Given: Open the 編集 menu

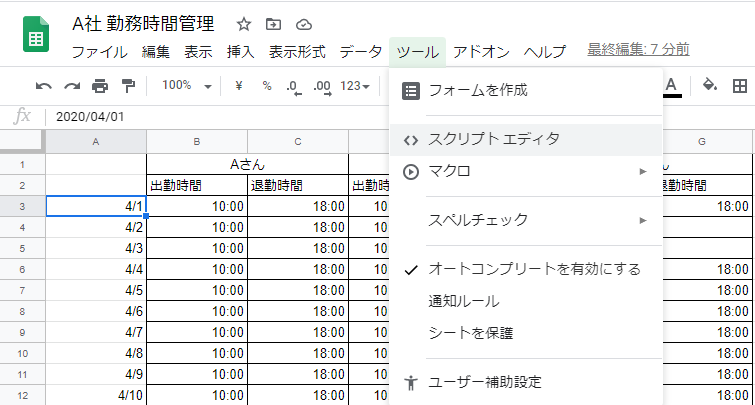Looking at the screenshot, I should point(156,52).
